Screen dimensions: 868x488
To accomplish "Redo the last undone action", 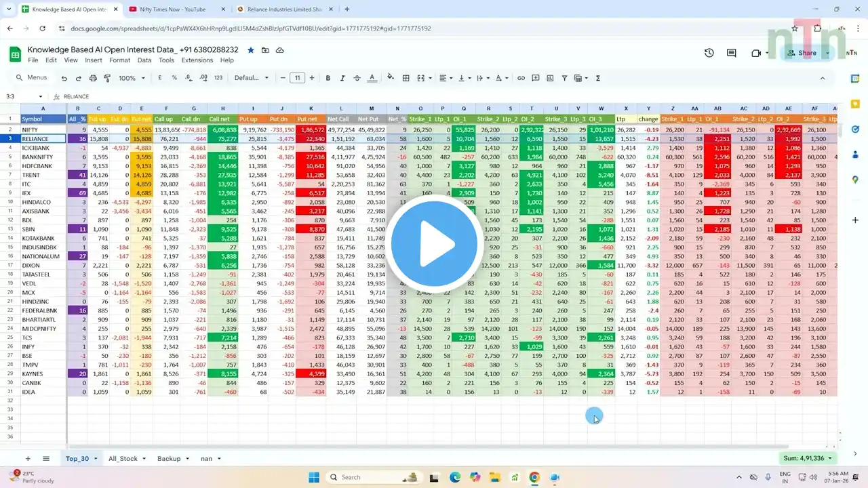I will [x=79, y=78].
